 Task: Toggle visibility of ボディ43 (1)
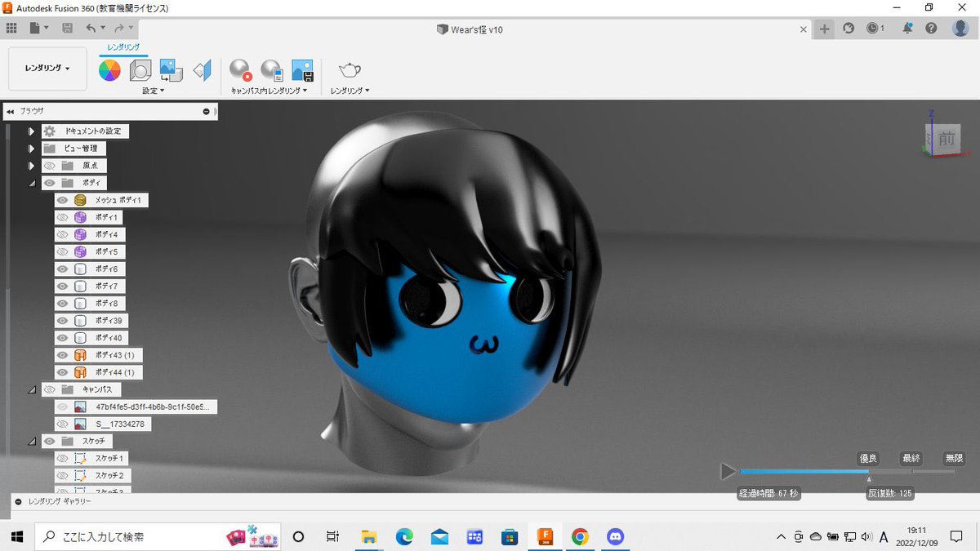(x=61, y=354)
